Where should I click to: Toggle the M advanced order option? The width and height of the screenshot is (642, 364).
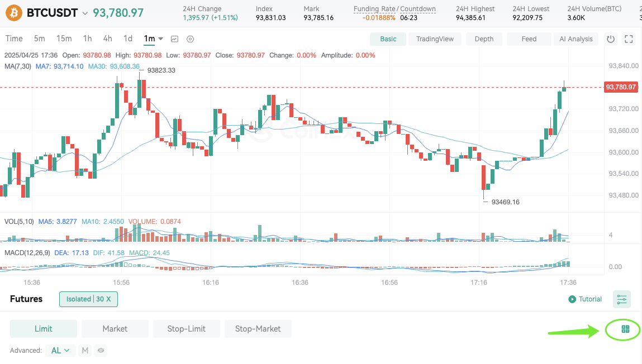click(x=85, y=351)
